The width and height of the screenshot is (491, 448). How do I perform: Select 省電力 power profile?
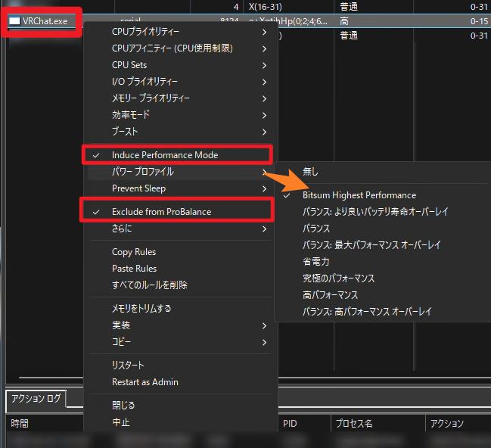point(384,262)
